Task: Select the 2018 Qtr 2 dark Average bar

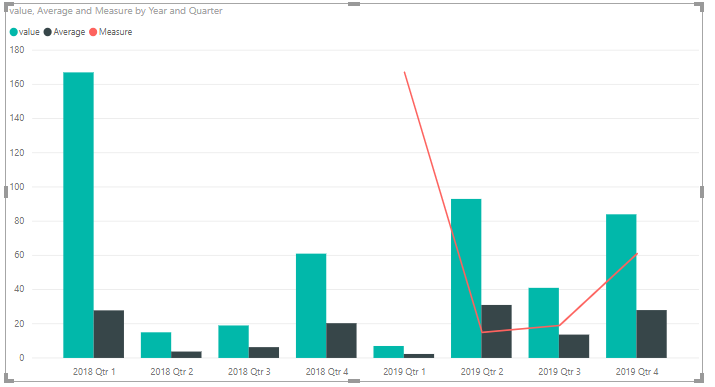Action: coord(187,355)
